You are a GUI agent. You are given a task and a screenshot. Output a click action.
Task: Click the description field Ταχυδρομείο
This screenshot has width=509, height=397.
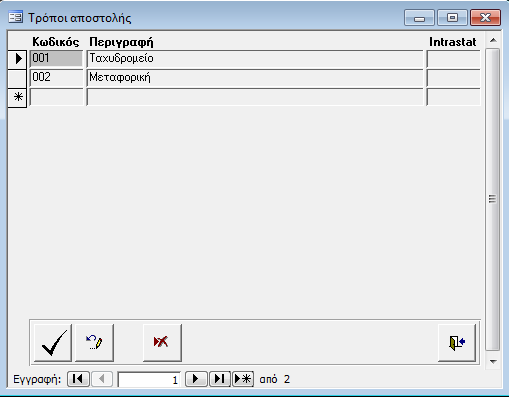pyautogui.click(x=255, y=59)
